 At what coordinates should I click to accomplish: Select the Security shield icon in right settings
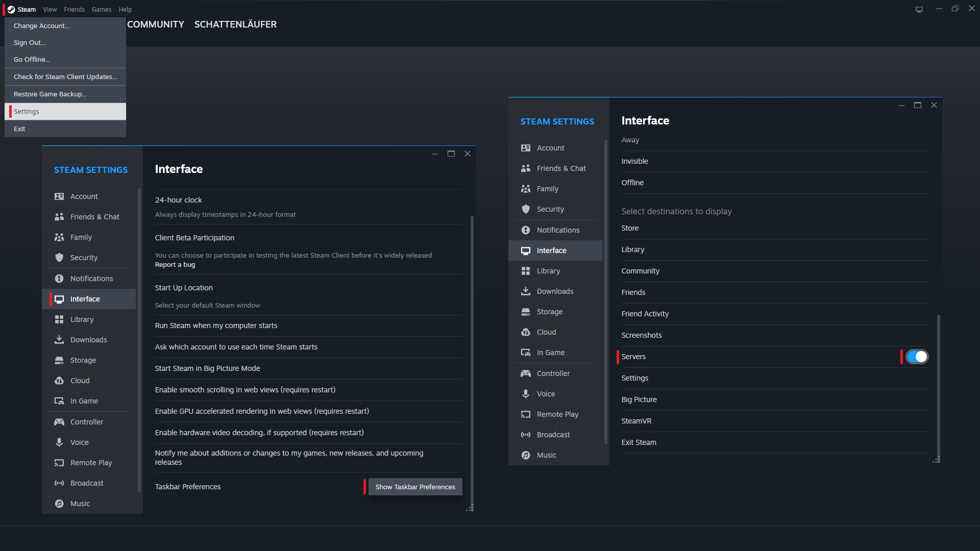526,209
